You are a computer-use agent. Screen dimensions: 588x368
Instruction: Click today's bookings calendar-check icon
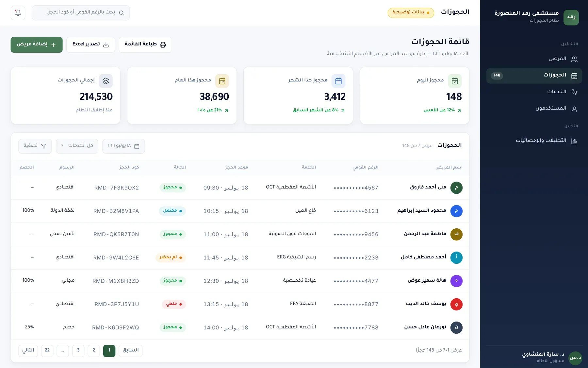click(x=455, y=81)
